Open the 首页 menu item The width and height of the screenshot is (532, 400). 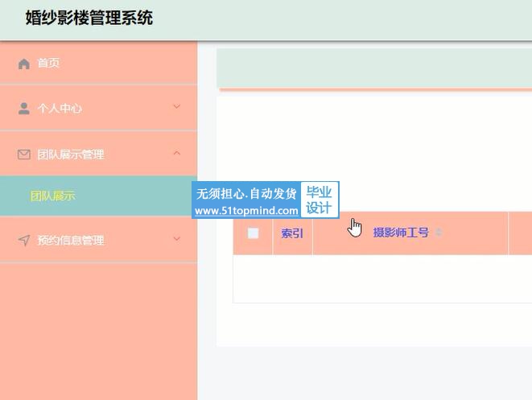tap(48, 64)
